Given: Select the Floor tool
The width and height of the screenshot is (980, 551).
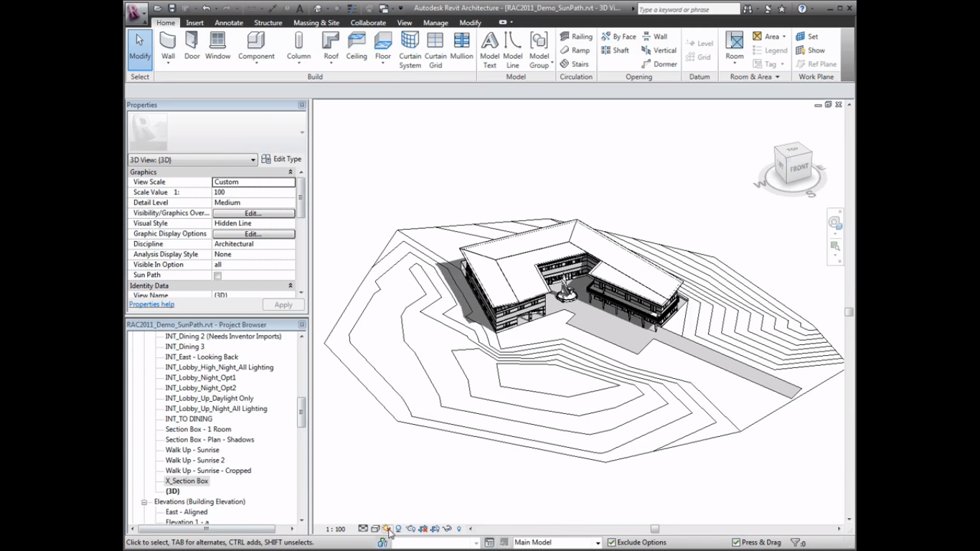Looking at the screenshot, I should [383, 47].
